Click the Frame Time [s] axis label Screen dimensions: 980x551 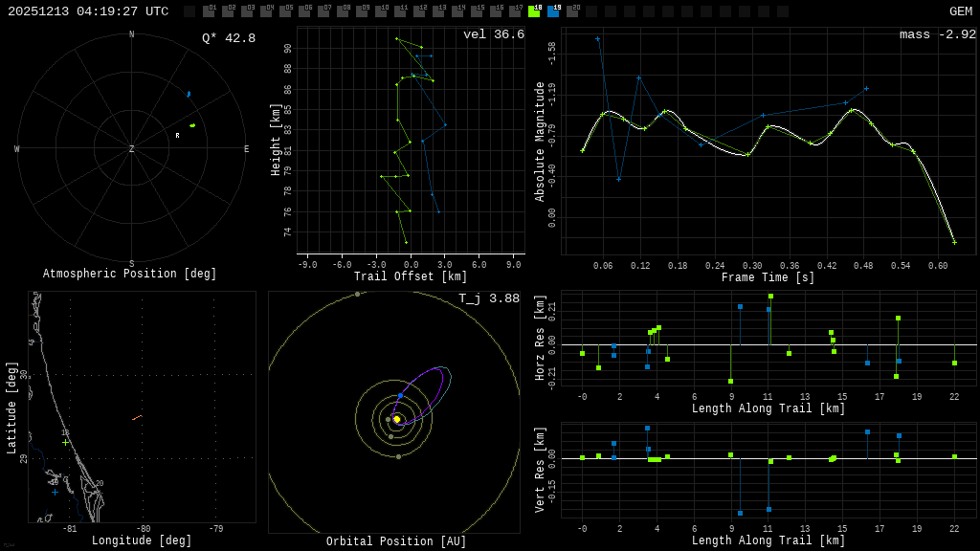point(768,277)
